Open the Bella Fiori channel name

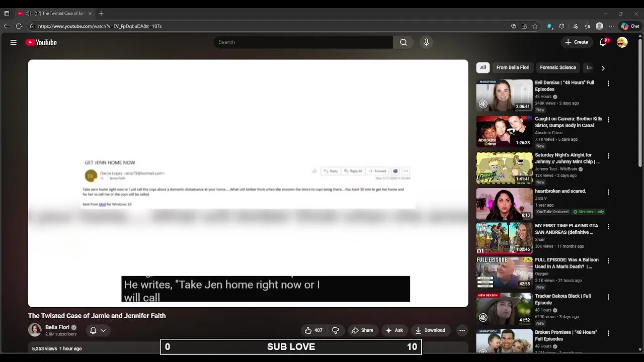pyautogui.click(x=57, y=327)
